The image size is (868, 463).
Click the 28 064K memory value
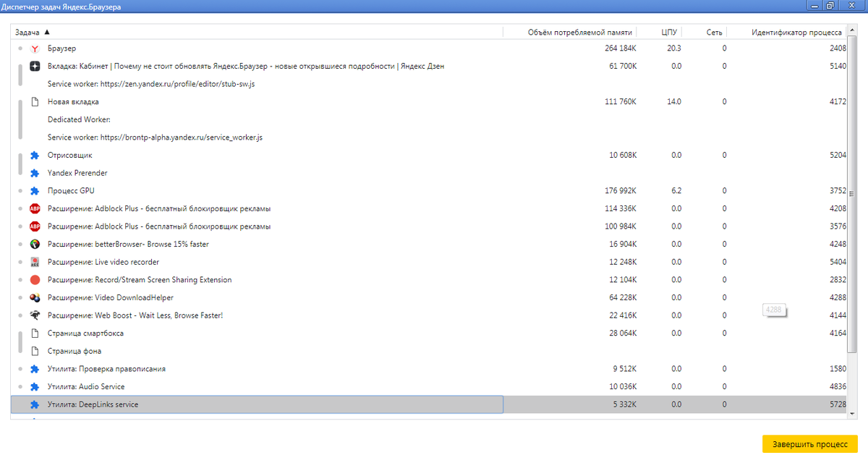click(x=622, y=334)
